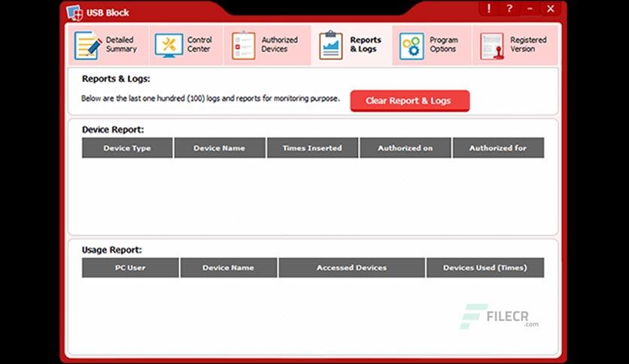The image size is (629, 364).
Task: Click the Usage Report's Device Name column header
Action: pos(228,268)
